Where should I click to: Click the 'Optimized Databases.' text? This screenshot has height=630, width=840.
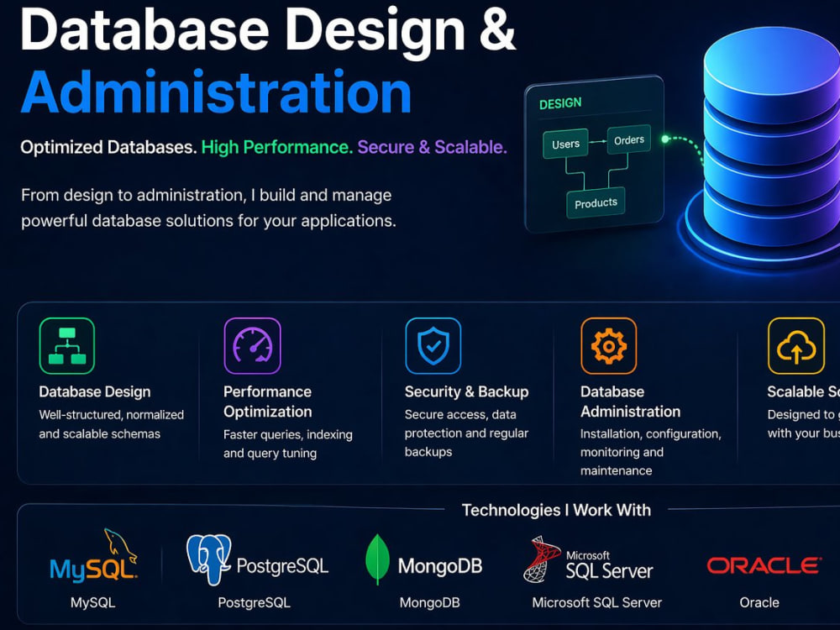[x=108, y=147]
